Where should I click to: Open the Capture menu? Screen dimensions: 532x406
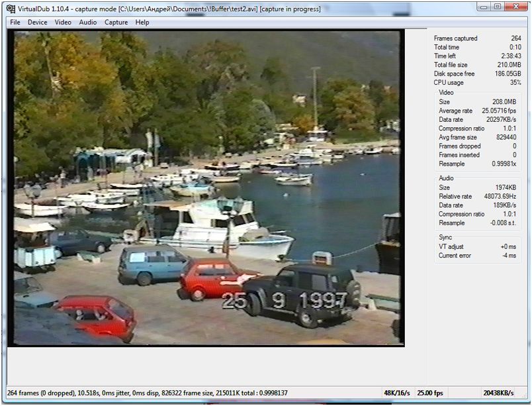[x=116, y=23]
